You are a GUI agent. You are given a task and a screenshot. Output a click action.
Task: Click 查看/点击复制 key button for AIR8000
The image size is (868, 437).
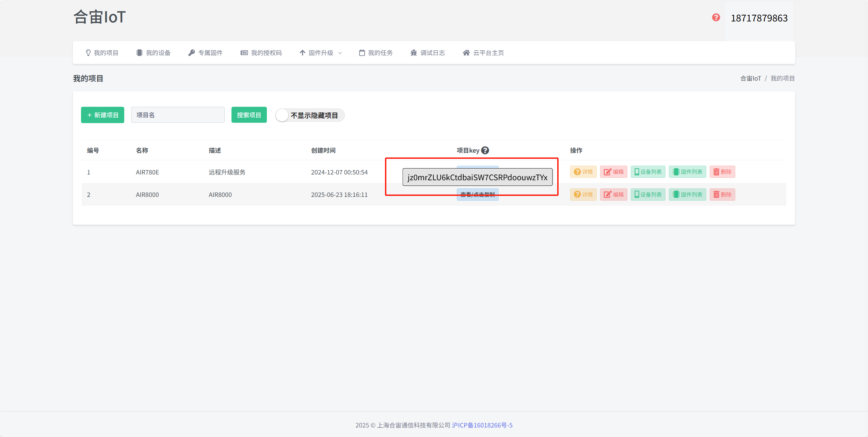click(x=478, y=195)
